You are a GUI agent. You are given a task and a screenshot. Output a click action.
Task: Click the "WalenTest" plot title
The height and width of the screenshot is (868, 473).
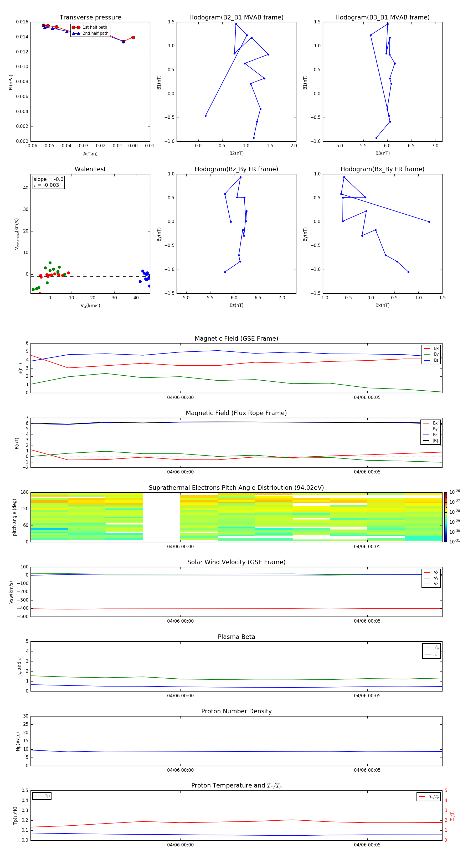(90, 169)
